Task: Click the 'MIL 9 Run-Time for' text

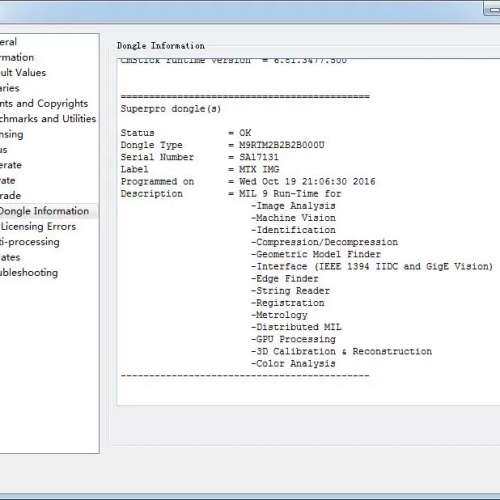Action: click(290, 194)
